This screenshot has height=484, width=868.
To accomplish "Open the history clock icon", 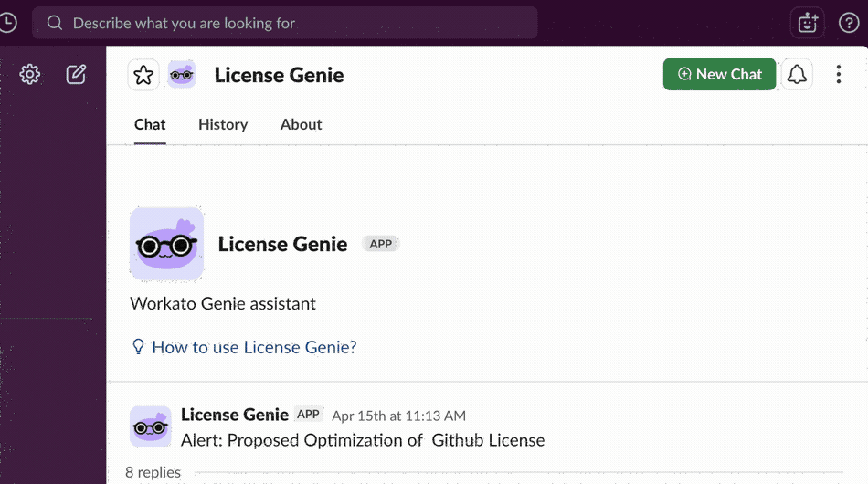I will pyautogui.click(x=7, y=23).
